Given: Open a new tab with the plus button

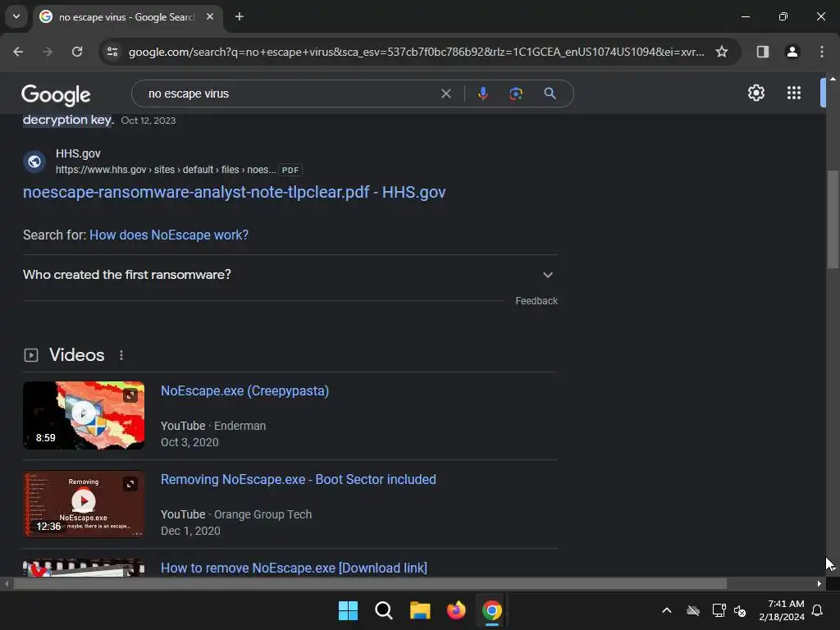Looking at the screenshot, I should [x=240, y=16].
